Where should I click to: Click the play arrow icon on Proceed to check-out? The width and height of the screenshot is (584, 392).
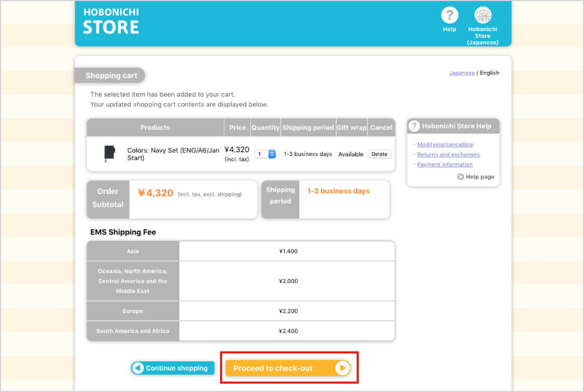[x=342, y=368]
